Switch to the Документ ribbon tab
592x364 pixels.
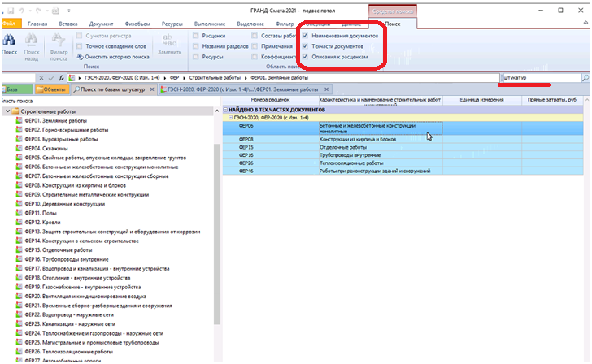[x=101, y=24]
